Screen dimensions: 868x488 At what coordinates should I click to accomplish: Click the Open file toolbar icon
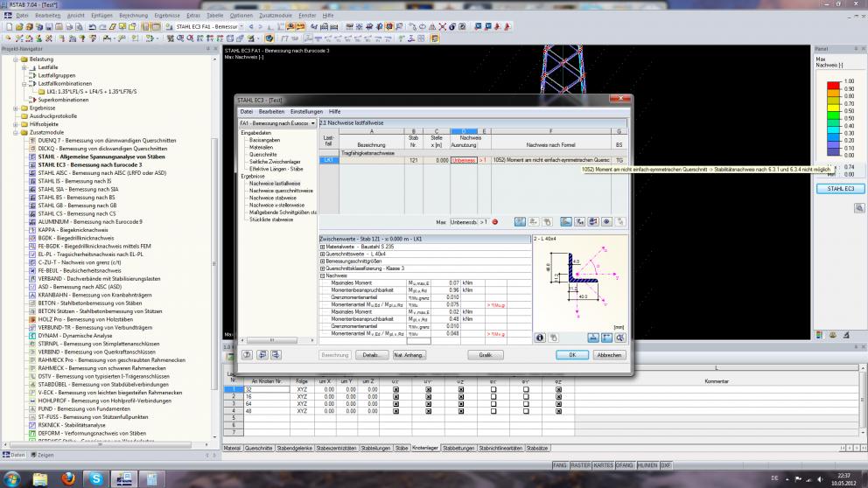tap(19, 26)
